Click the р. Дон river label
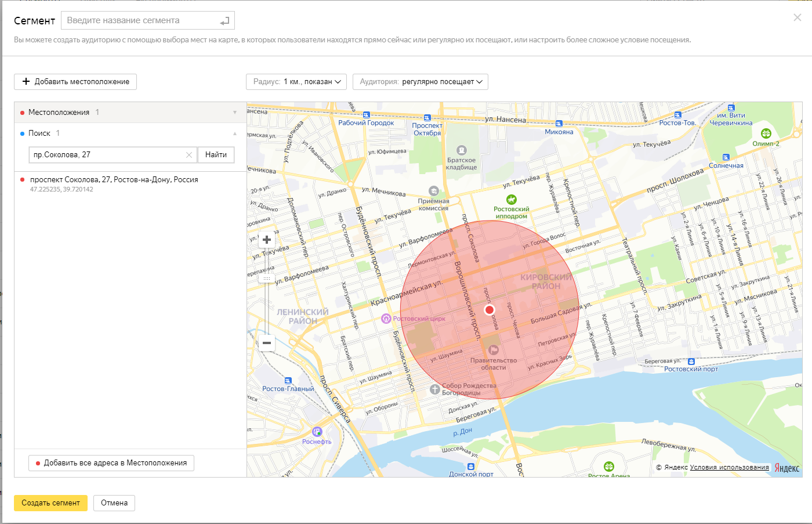812x524 pixels. (x=462, y=432)
